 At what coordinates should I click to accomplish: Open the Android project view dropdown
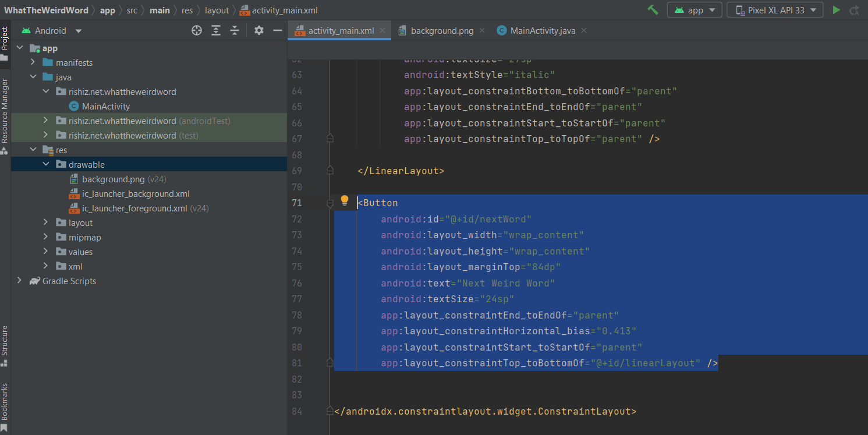tap(51, 30)
